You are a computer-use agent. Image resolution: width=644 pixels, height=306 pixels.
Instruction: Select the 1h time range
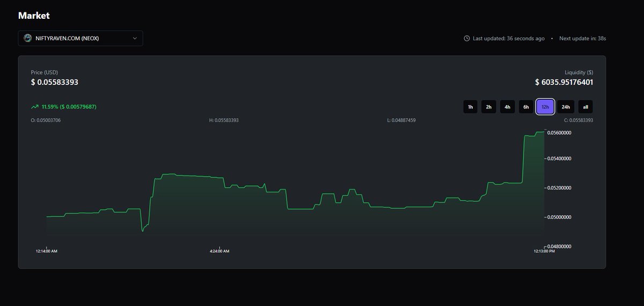[470, 107]
